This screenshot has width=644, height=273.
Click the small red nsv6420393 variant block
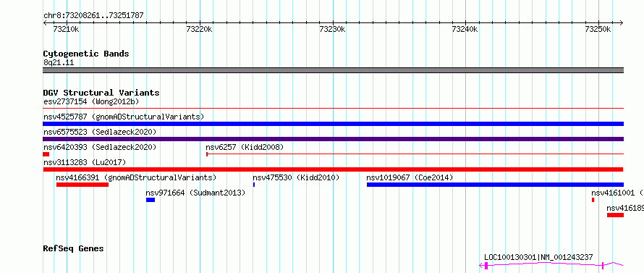(x=46, y=154)
